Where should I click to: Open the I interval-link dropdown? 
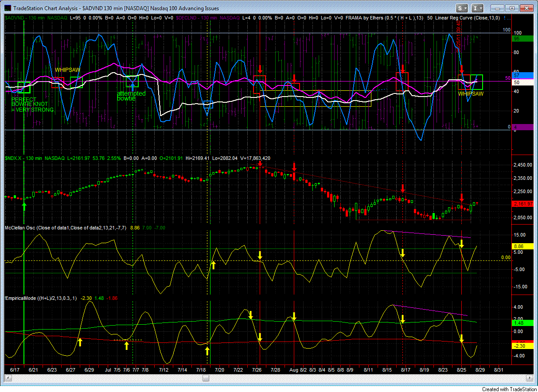coord(477,8)
